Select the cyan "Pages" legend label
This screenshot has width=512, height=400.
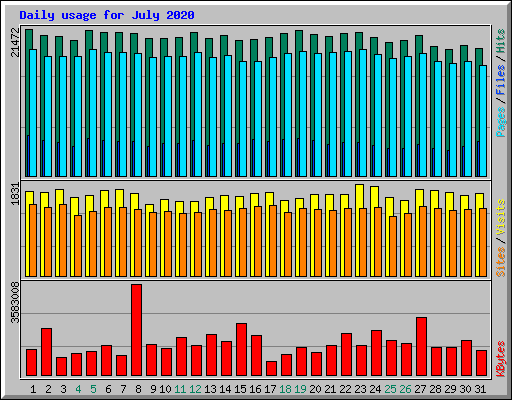501,122
